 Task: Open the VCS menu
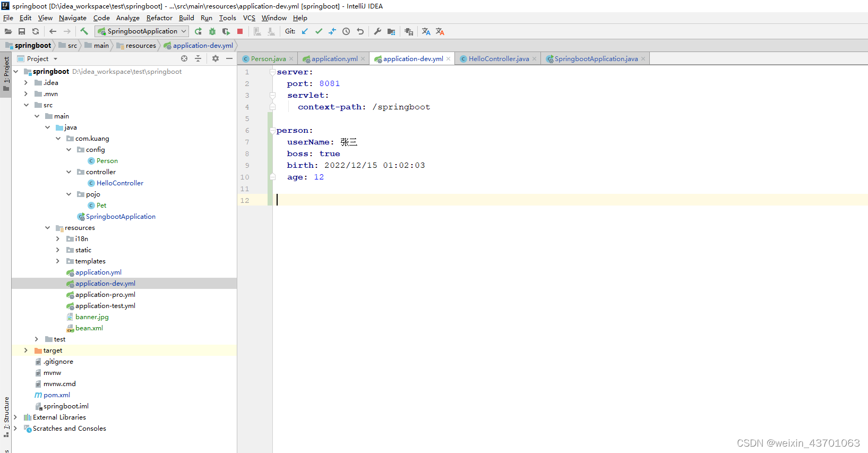click(x=249, y=18)
